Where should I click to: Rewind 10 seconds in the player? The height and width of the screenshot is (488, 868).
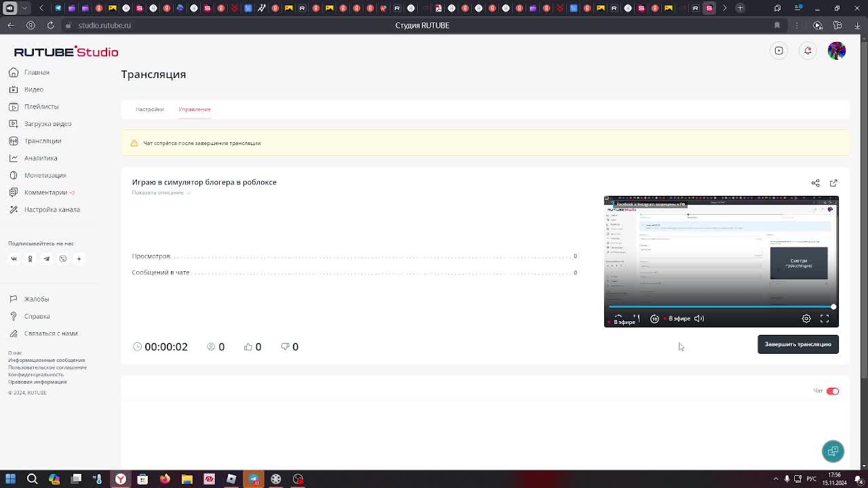pos(654,319)
